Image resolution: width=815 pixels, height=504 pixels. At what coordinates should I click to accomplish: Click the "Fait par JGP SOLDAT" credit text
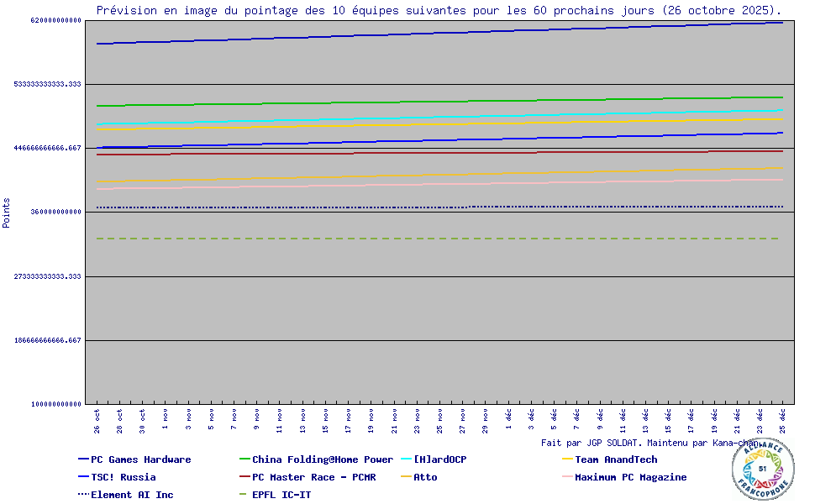592,442
